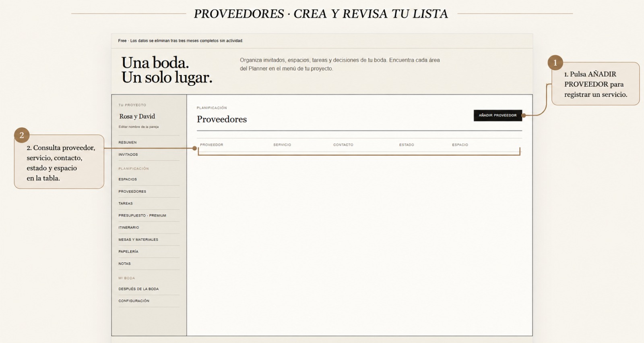The image size is (644, 343).
Task: Click the Proveedores page heading
Action: coord(222,119)
